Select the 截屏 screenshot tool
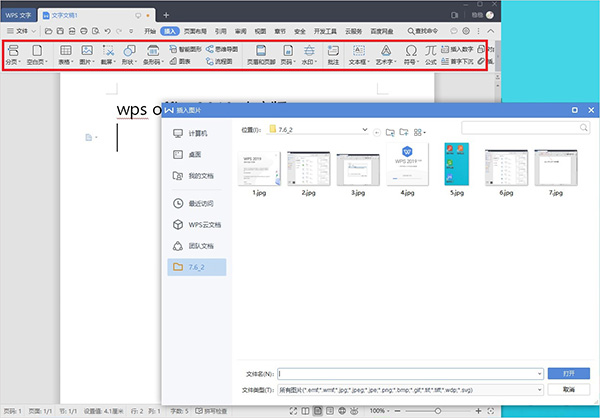 click(108, 54)
